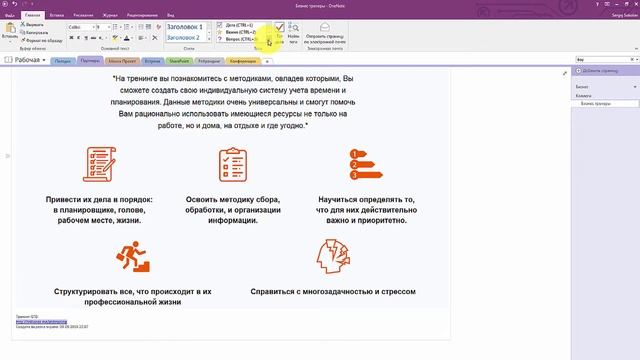The height and width of the screenshot is (360, 640).
Task: Clear the search box with X
Action: pyautogui.click(x=632, y=60)
